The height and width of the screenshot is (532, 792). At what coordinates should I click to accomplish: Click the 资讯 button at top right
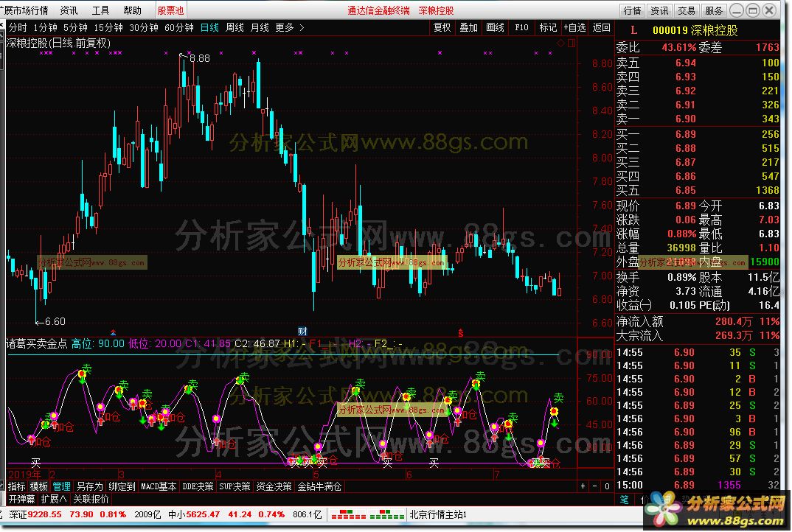click(659, 10)
